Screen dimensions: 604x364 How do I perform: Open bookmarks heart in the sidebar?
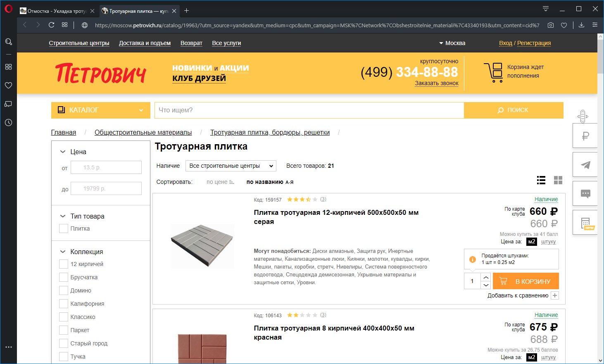coord(8,85)
